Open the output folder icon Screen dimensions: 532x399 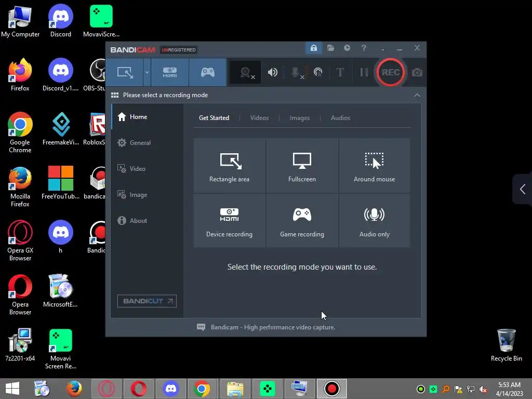click(330, 48)
